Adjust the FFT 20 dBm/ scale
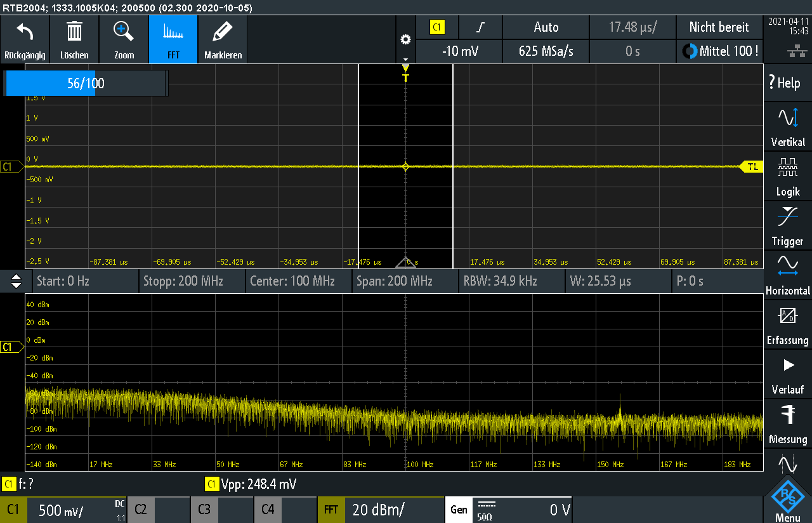 (x=395, y=510)
